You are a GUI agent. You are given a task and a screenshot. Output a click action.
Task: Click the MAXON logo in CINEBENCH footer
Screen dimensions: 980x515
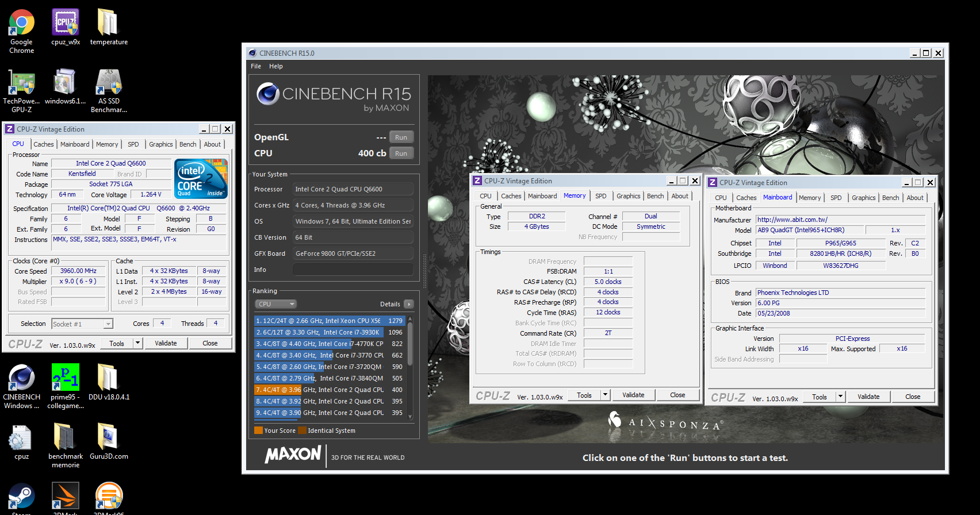(293, 455)
